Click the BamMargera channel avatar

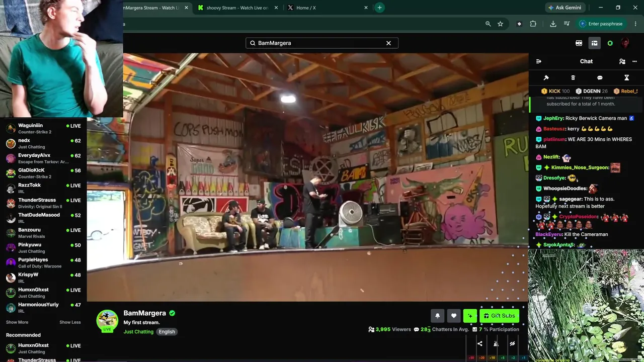(x=107, y=321)
